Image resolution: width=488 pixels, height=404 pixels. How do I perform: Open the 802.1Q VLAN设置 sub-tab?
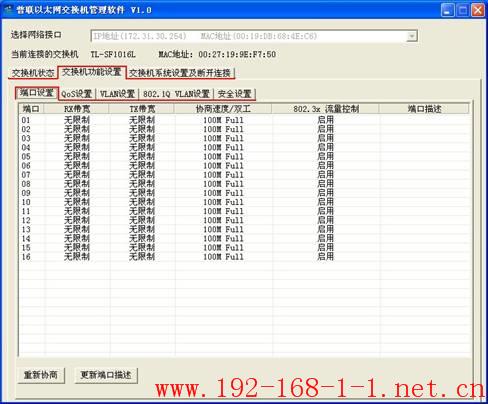tap(176, 94)
